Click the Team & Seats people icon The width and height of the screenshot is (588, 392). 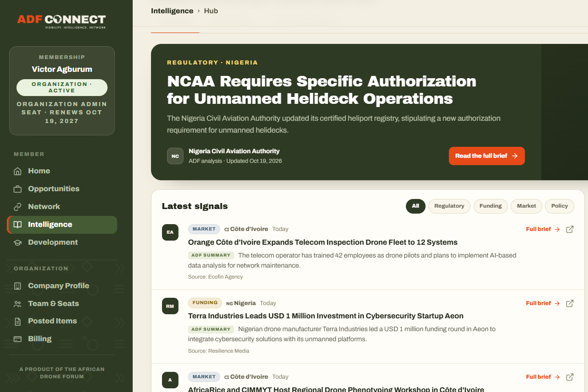coord(18,304)
